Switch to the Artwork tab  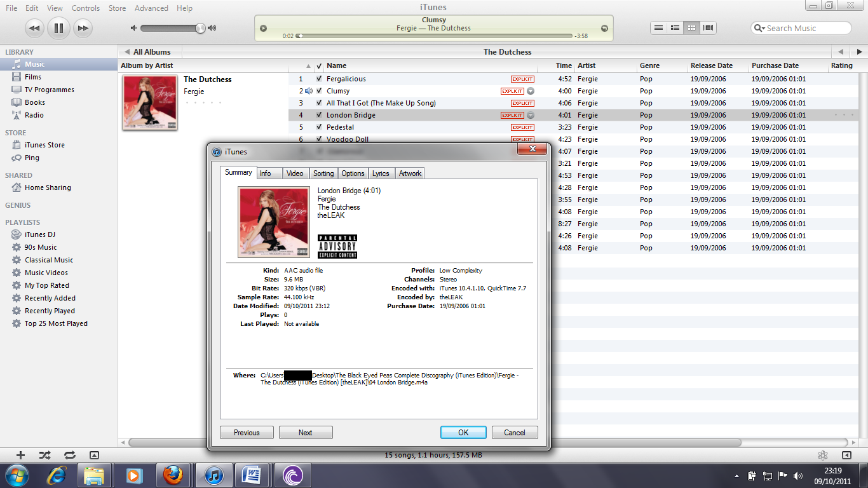(x=410, y=173)
